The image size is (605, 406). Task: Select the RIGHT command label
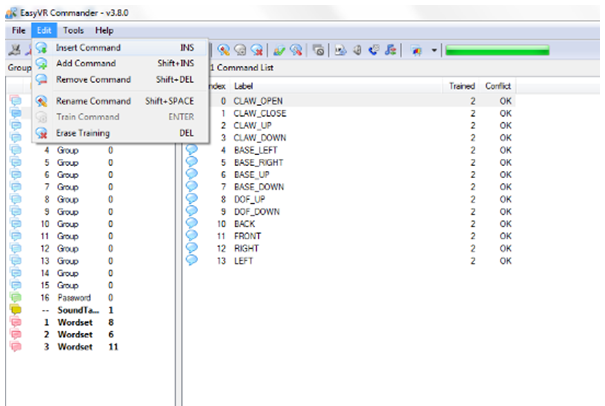click(247, 249)
